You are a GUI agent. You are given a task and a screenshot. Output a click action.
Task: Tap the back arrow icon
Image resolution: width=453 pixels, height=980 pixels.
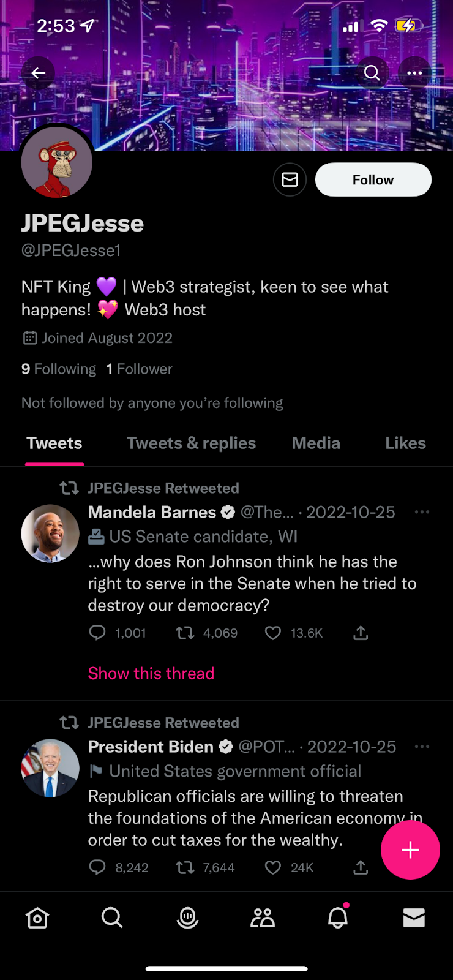[39, 73]
